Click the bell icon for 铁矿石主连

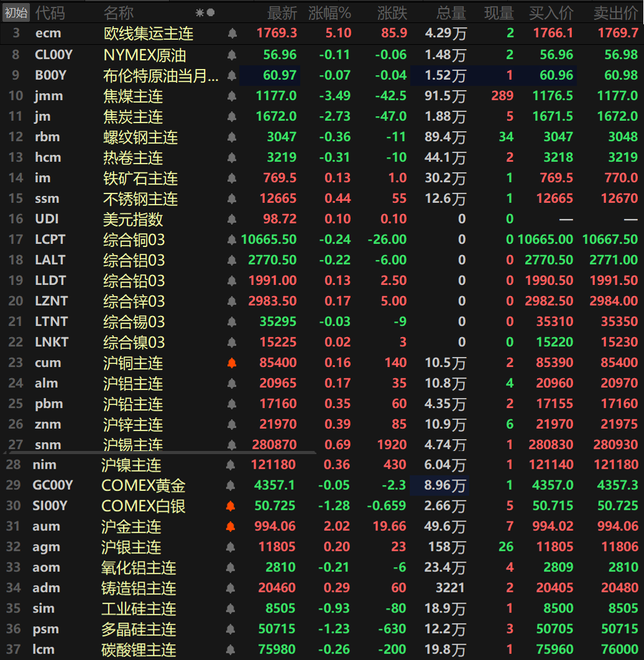232,178
